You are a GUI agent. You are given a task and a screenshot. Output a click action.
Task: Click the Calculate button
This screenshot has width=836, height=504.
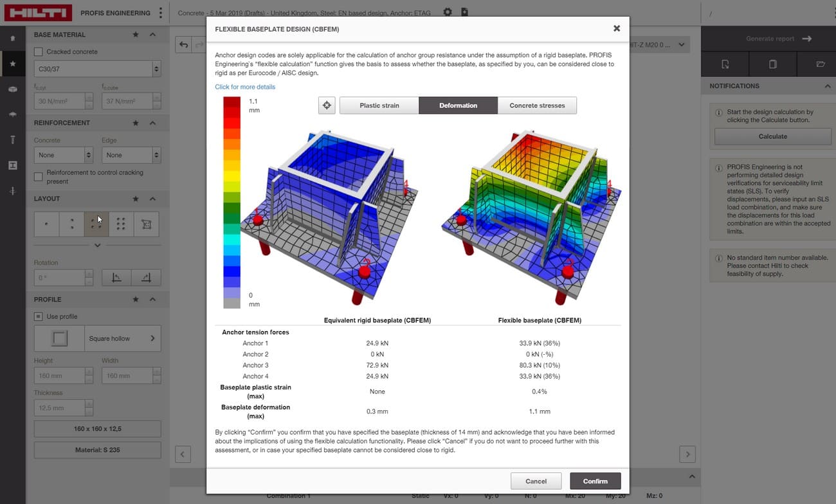(x=773, y=136)
